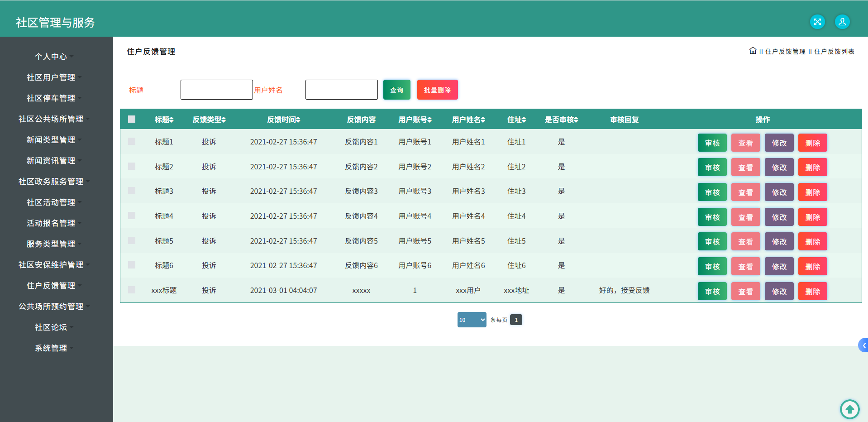
Task: Expand the 新闻资讯管理 sidebar menu
Action: pyautogui.click(x=51, y=161)
